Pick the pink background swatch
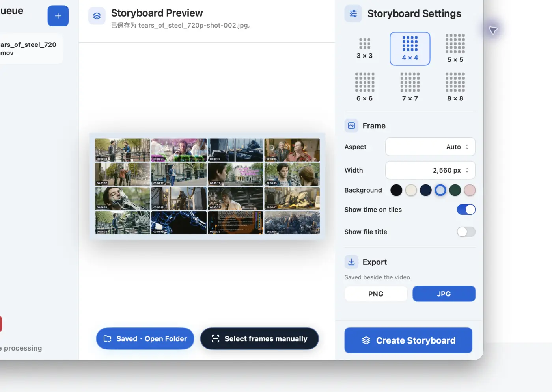Viewport: 552px width, 392px height. pyautogui.click(x=470, y=190)
